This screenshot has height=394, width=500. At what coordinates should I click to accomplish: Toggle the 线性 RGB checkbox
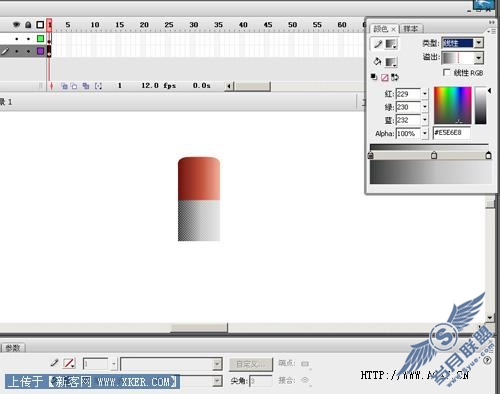click(446, 72)
